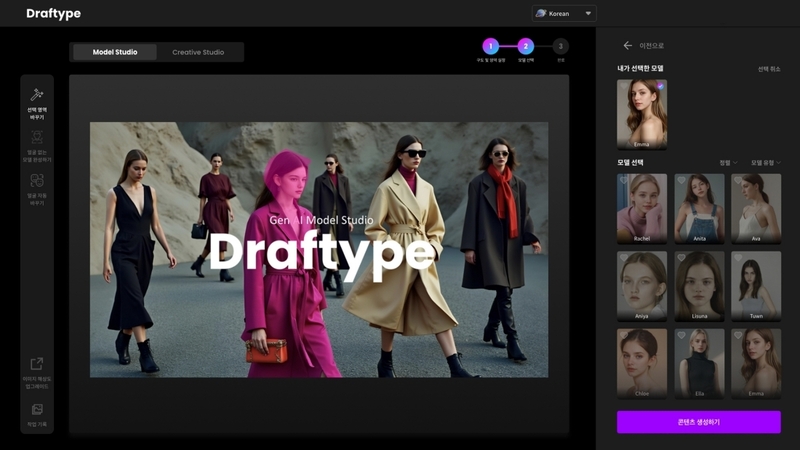
Task: Go to step 3 in progress indicator
Action: [x=560, y=46]
